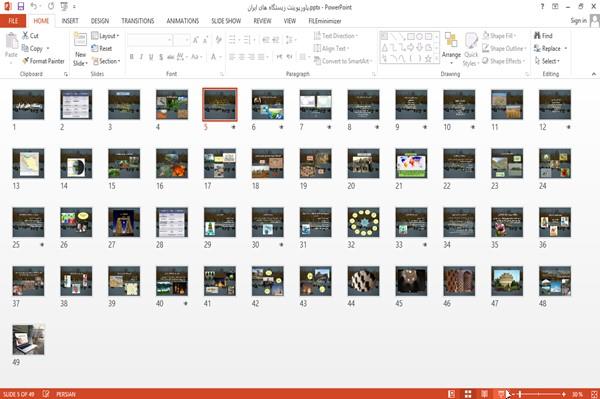
Task: Click the Decrease List Level icon
Action: [266, 40]
